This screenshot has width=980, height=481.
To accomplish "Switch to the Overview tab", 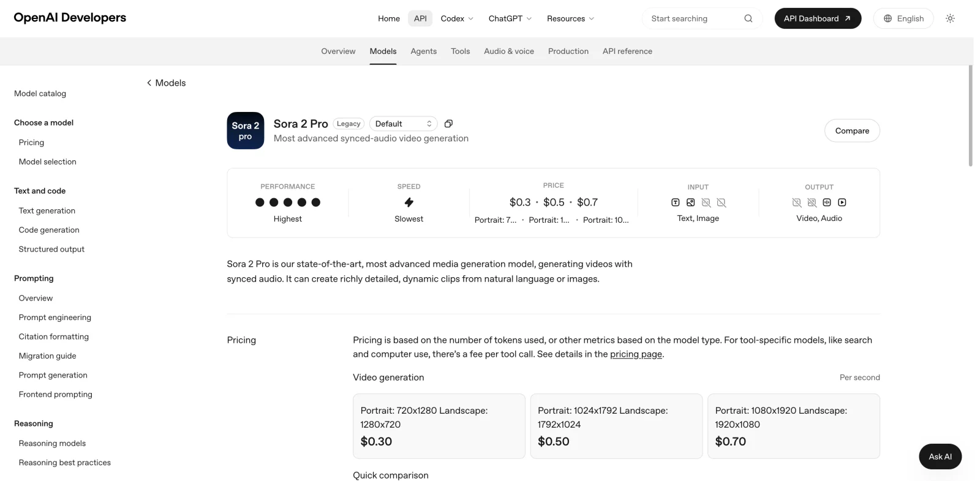I will [338, 51].
